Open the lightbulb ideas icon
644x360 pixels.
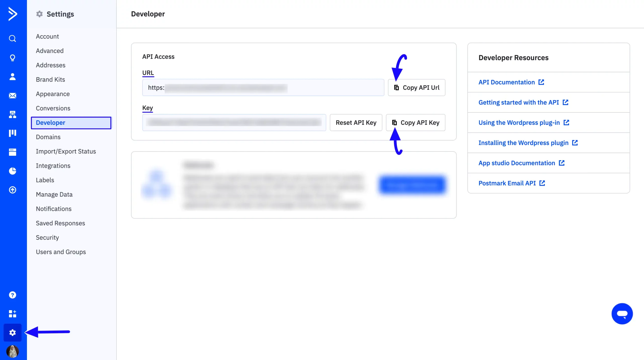13,58
